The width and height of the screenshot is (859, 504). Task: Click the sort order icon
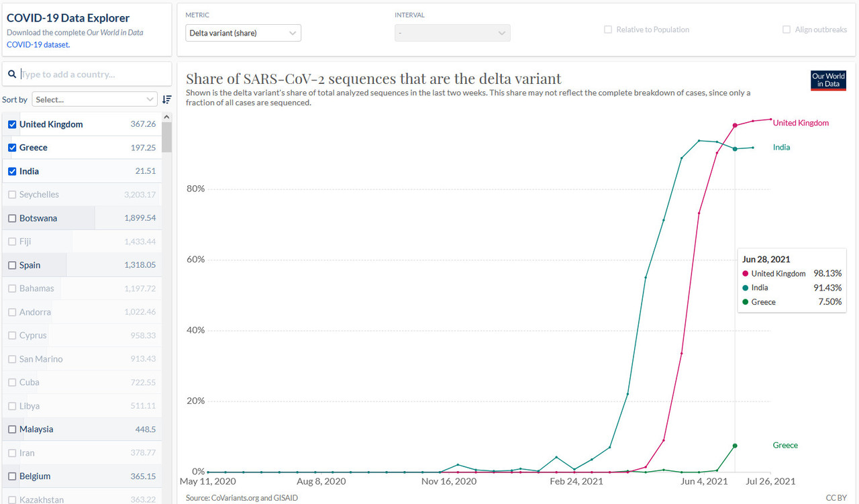coord(166,99)
